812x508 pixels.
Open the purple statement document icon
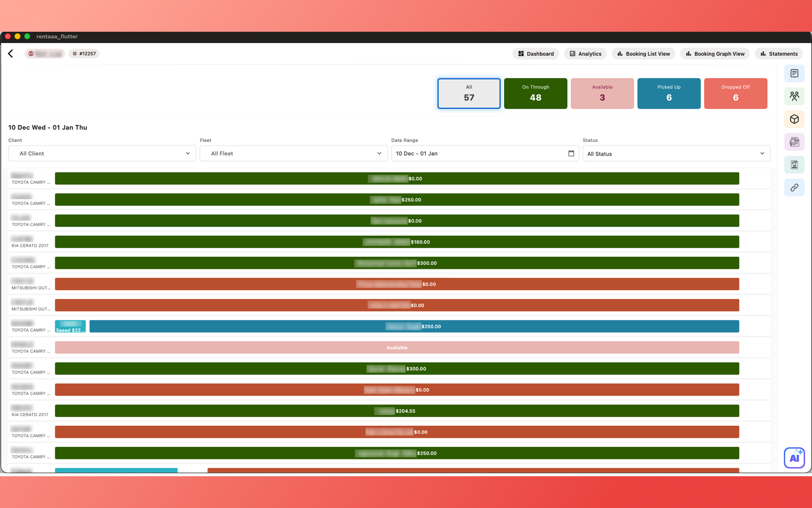point(794,142)
